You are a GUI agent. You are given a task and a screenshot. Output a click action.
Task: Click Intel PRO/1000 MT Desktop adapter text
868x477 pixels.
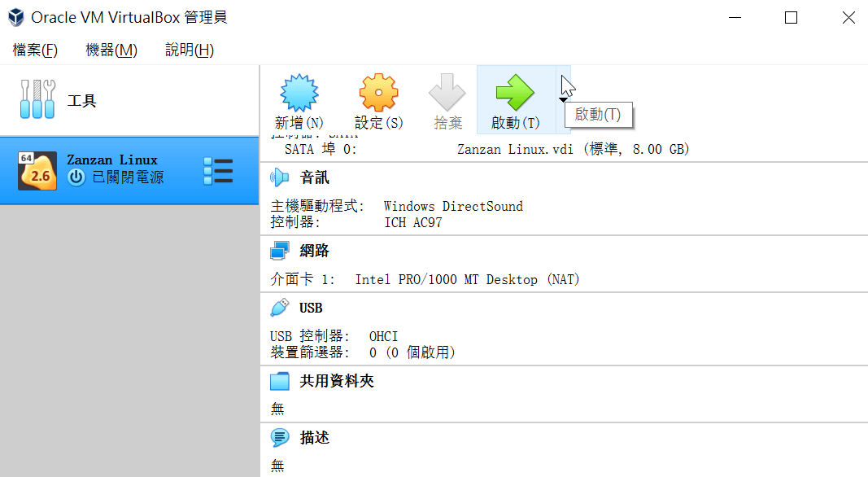click(467, 279)
